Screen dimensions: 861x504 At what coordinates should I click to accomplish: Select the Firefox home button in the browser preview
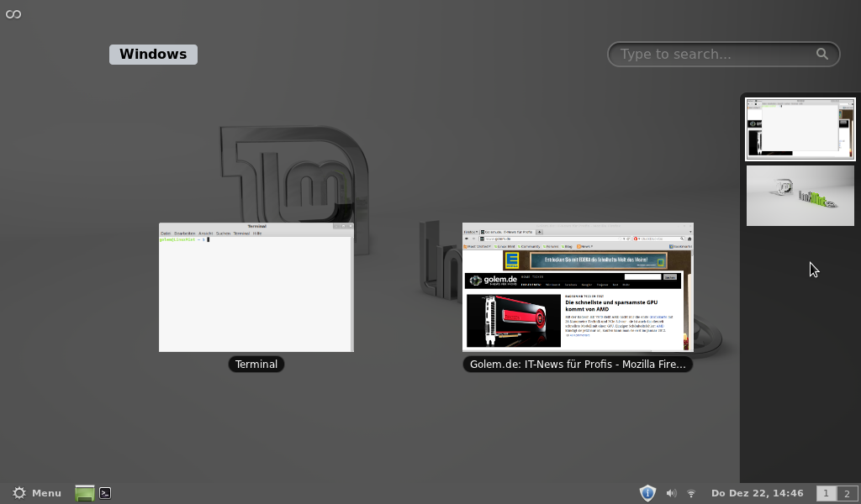689,239
